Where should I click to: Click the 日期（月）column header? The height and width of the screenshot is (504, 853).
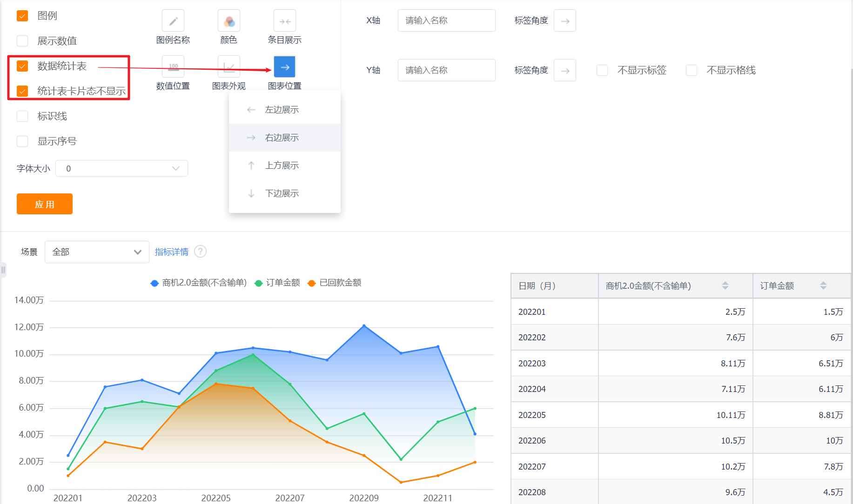pyautogui.click(x=555, y=285)
